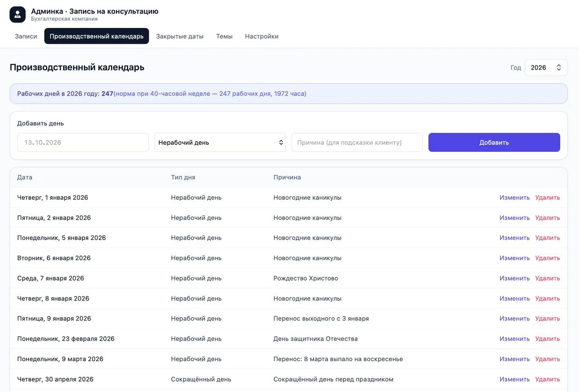Edit the 30 апреля 2026 entry
Screen dimensions: 579x392
click(x=514, y=379)
